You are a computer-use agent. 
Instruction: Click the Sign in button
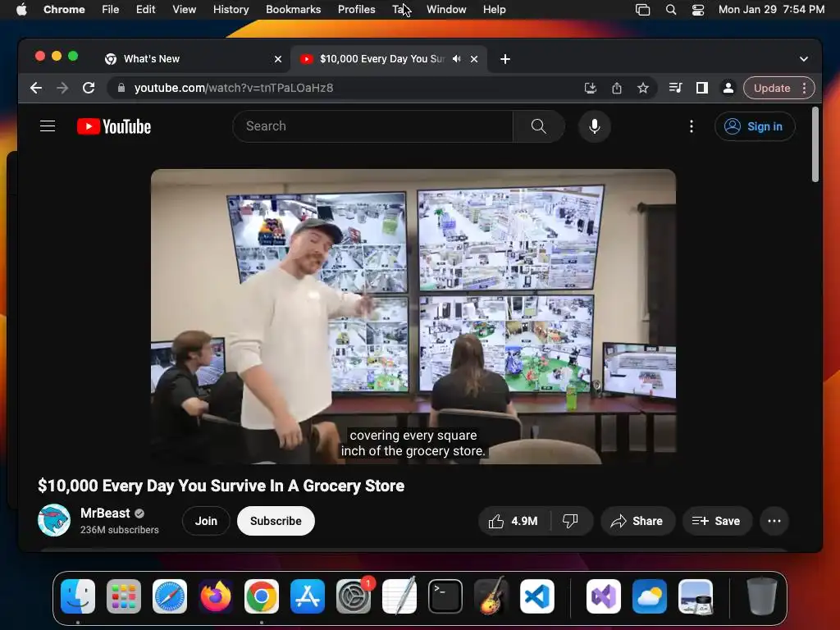point(755,126)
